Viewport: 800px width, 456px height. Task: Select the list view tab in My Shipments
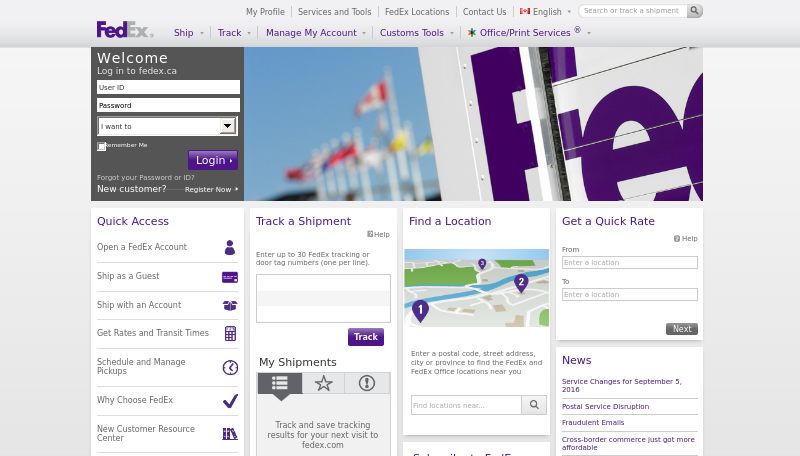coord(280,383)
